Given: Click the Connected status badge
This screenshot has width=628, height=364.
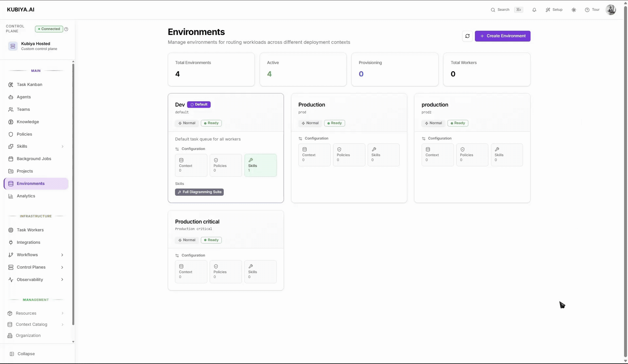Looking at the screenshot, I should [x=48, y=29].
